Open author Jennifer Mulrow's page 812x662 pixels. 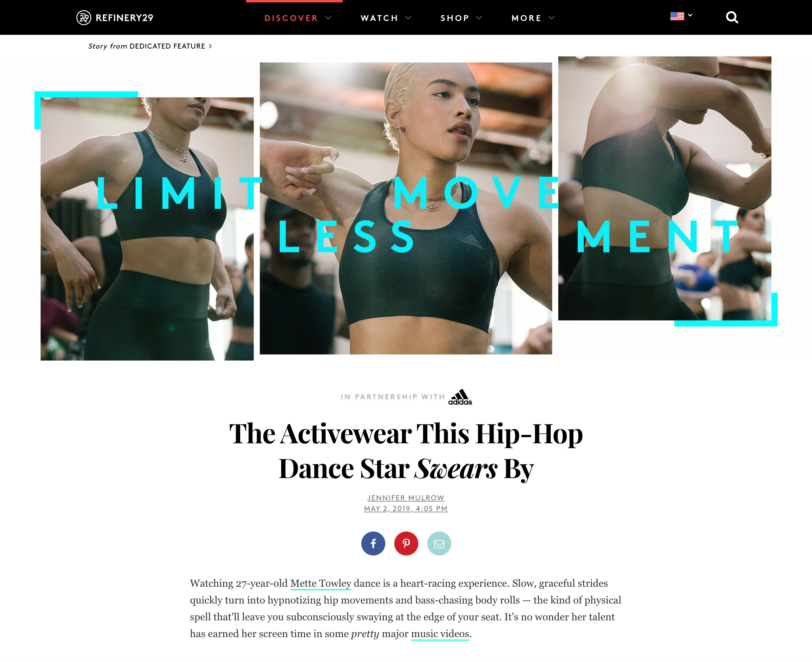coord(406,498)
